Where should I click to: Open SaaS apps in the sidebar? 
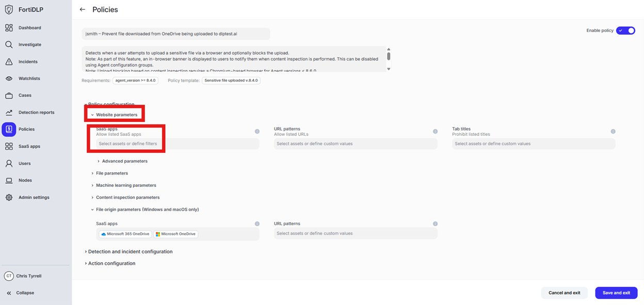29,147
